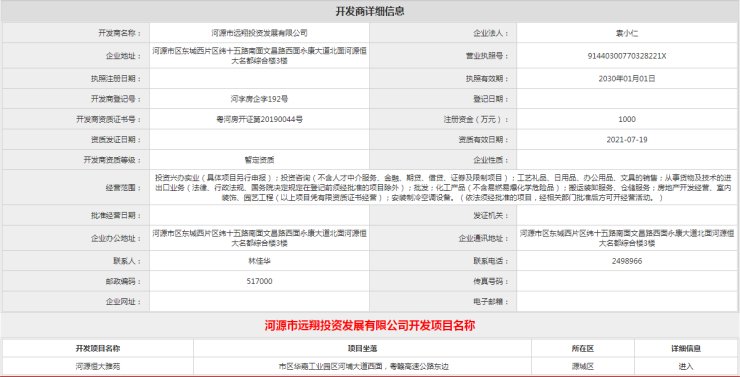Select the 河源恒大雅苑 project name cell
This screenshot has width=740, height=377.
[97, 366]
